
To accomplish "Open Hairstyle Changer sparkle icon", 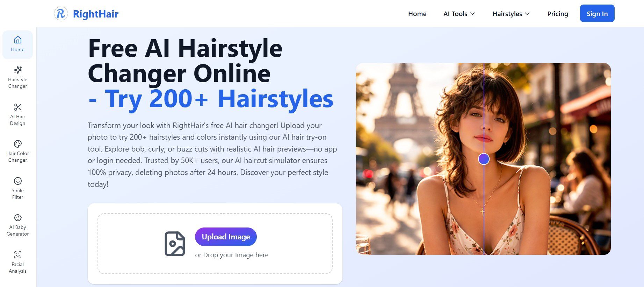I will tap(17, 70).
